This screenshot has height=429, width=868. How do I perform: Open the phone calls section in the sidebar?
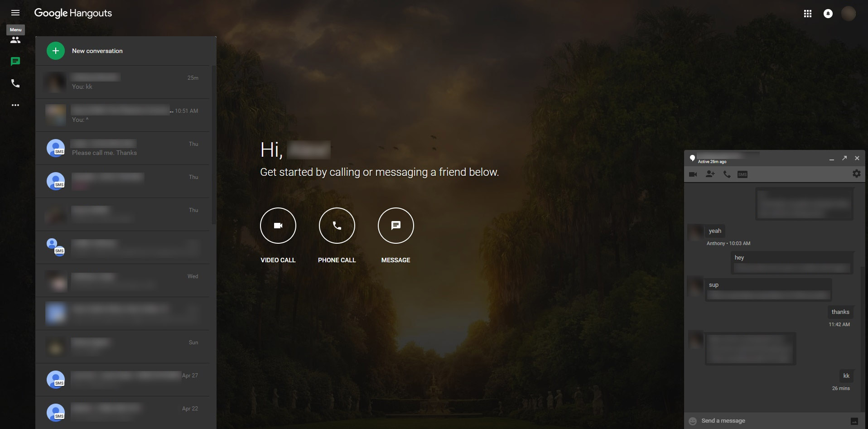point(15,83)
